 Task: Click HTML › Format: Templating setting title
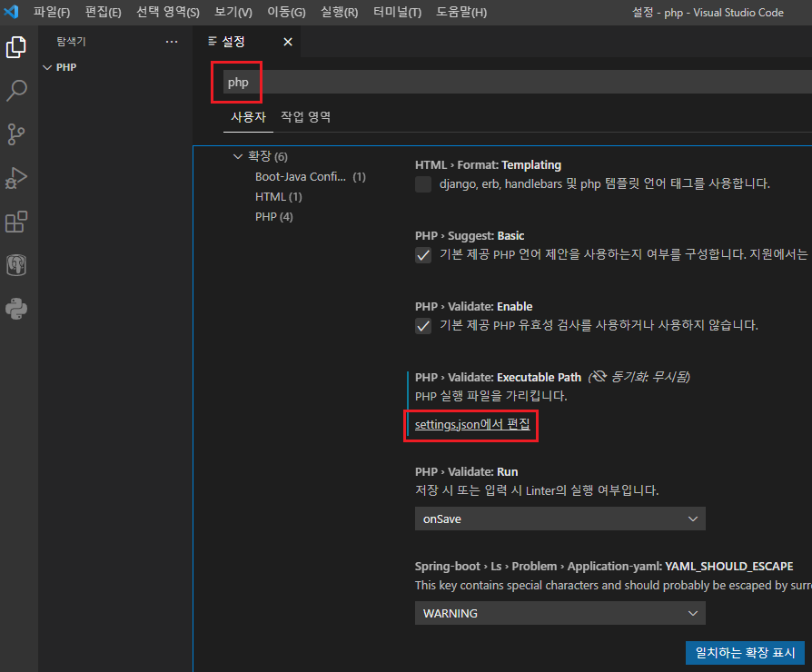pos(489,165)
